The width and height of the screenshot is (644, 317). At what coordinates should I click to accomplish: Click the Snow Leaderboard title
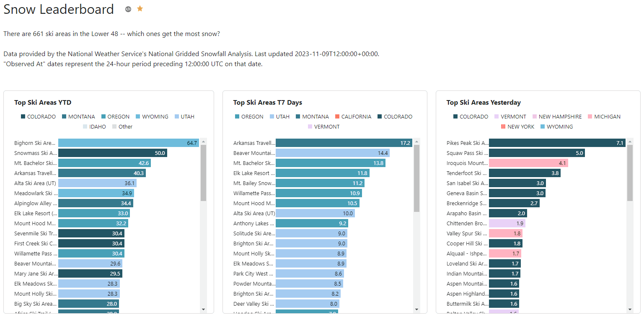coord(59,9)
